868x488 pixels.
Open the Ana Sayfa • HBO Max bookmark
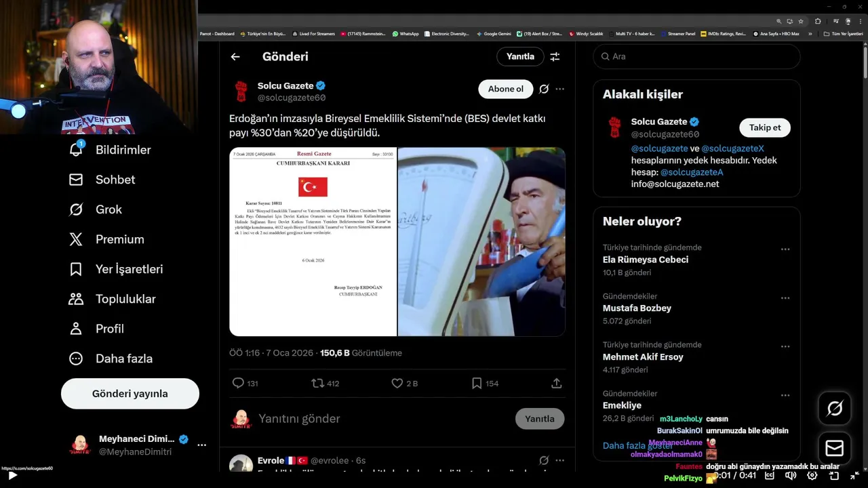(x=776, y=34)
